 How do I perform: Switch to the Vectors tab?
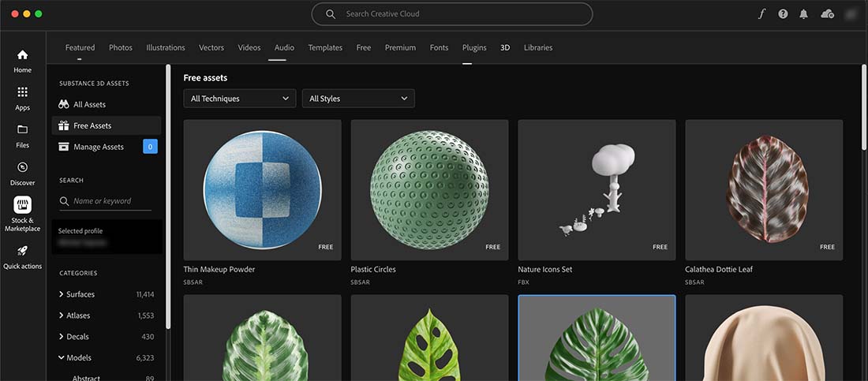211,47
